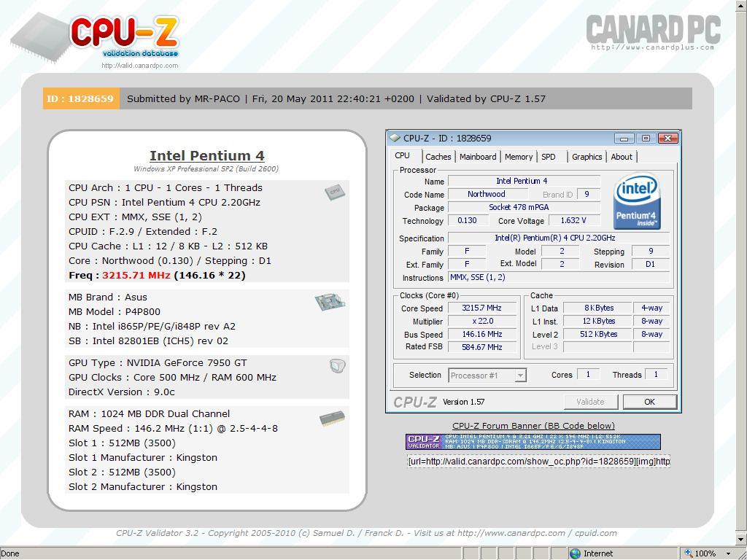The height and width of the screenshot is (560, 747).
Task: Click the greyed Validate button
Action: coord(590,402)
